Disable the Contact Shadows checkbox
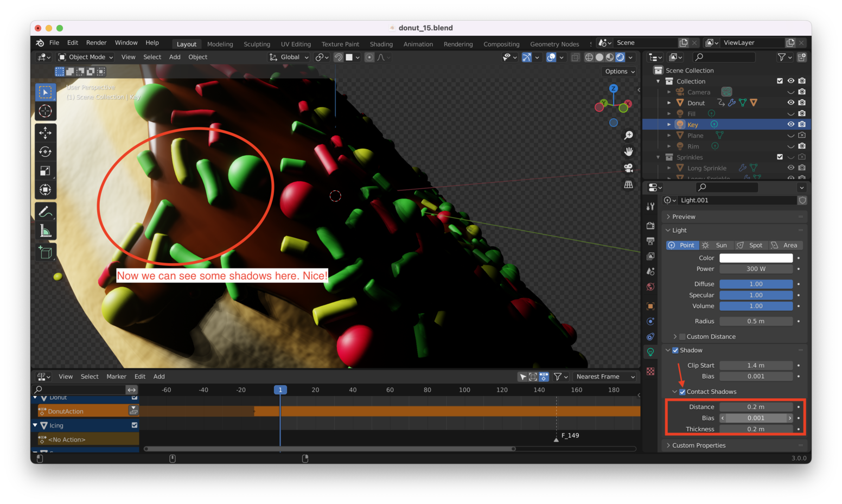Image resolution: width=842 pixels, height=504 pixels. [x=682, y=392]
